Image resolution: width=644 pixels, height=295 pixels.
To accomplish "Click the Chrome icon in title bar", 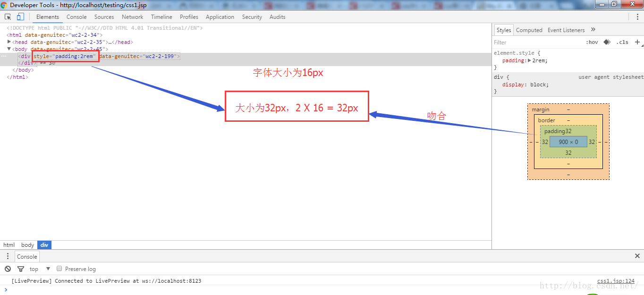I will 4,5.
